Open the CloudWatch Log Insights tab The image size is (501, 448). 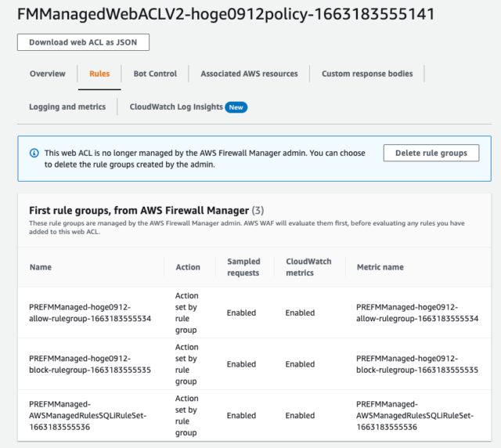[176, 107]
